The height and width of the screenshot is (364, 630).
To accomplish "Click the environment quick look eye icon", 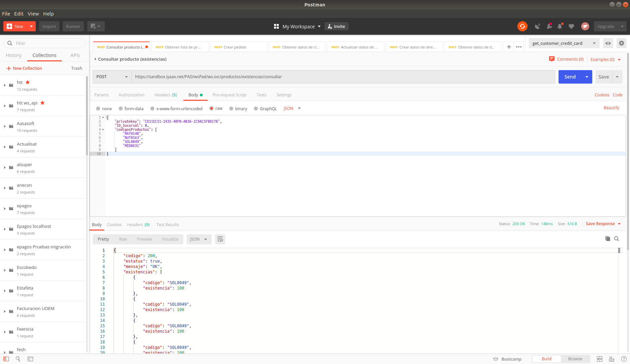I will [608, 43].
